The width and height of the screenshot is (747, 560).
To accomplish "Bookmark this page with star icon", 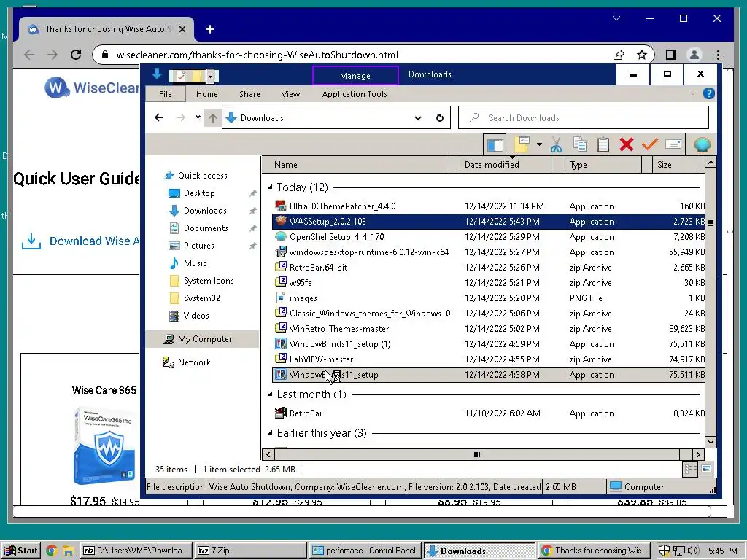I will (642, 55).
